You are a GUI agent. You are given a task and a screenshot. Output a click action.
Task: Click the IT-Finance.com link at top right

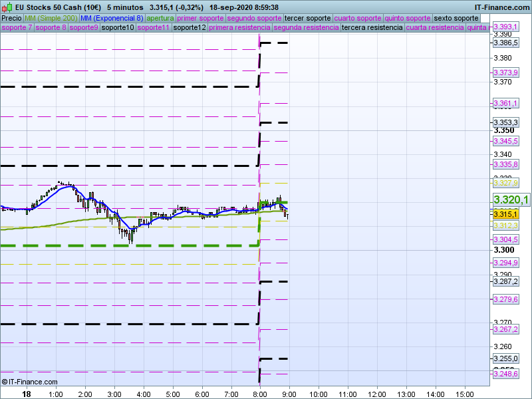[x=506, y=7]
